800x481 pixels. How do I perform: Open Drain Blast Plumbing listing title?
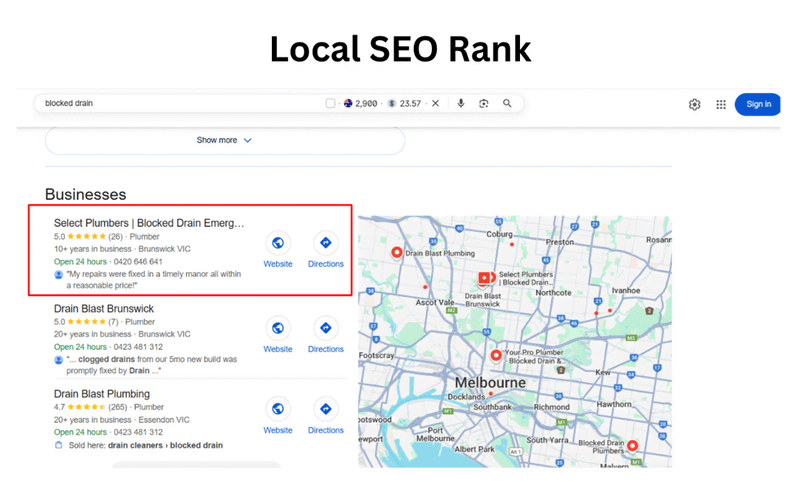pyautogui.click(x=102, y=394)
